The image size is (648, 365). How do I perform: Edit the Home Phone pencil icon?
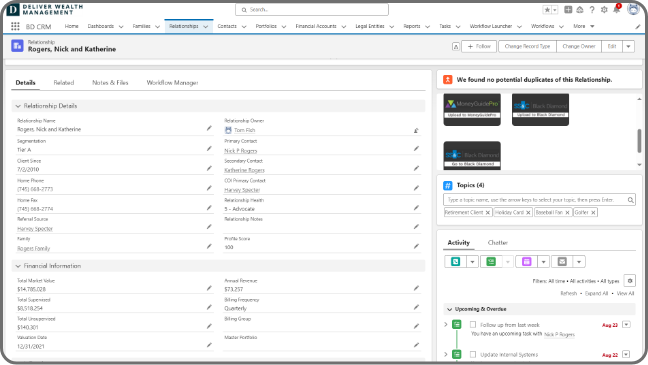[x=209, y=188]
